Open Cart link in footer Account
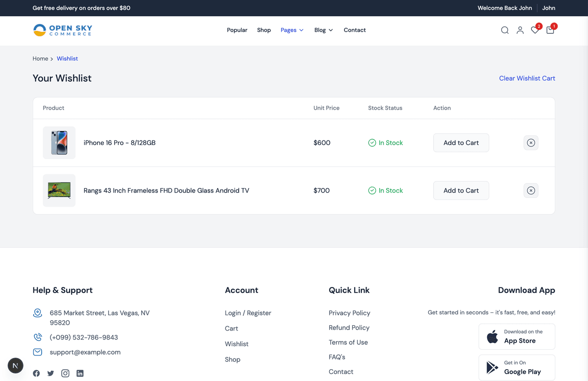 click(231, 329)
